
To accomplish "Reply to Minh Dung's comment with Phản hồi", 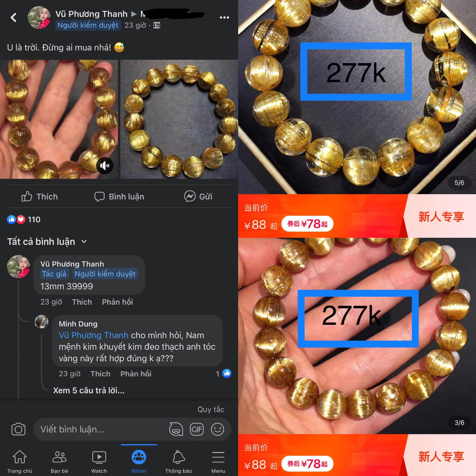I will (x=136, y=374).
